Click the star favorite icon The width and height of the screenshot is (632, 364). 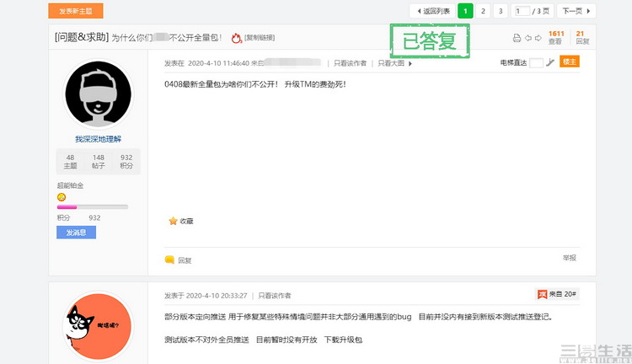tap(173, 221)
